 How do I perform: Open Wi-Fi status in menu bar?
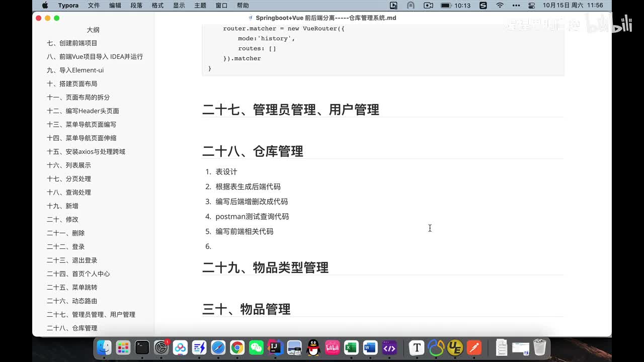[500, 6]
